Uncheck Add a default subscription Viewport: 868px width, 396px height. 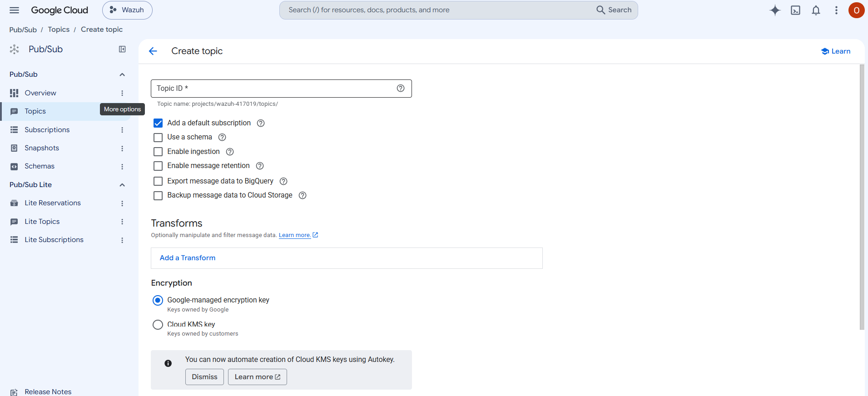(x=158, y=123)
